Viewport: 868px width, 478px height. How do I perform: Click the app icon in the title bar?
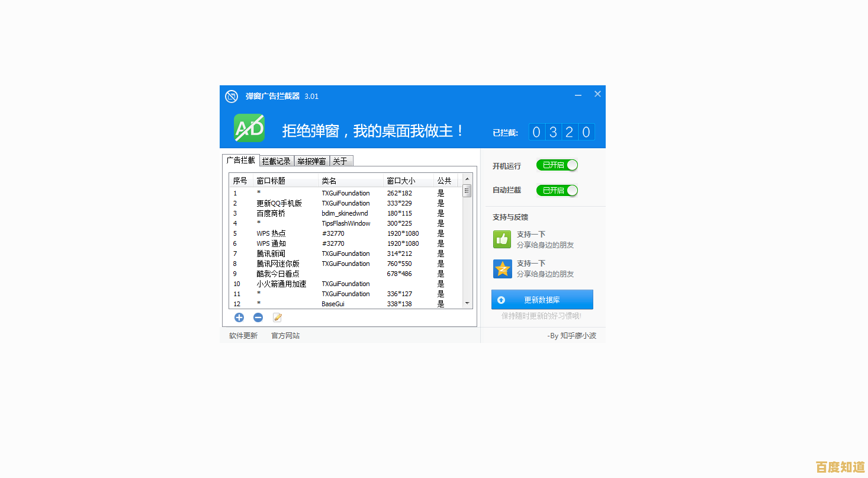tap(231, 96)
